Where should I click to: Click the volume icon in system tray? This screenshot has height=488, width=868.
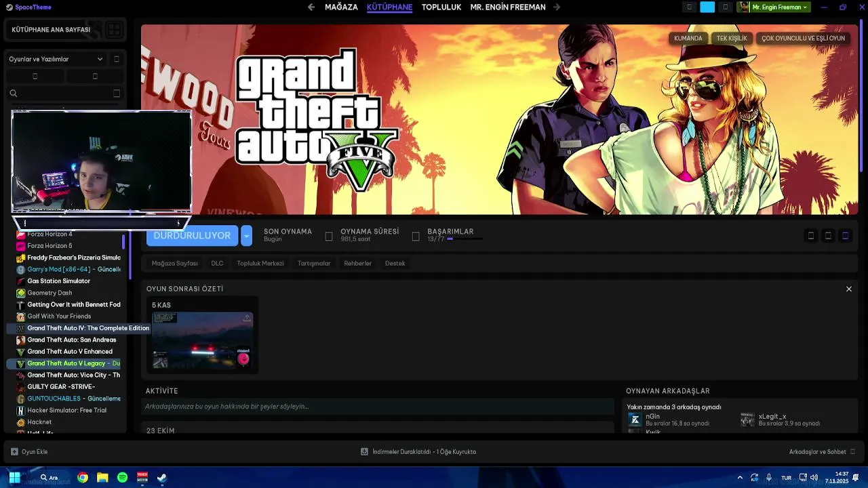[814, 478]
